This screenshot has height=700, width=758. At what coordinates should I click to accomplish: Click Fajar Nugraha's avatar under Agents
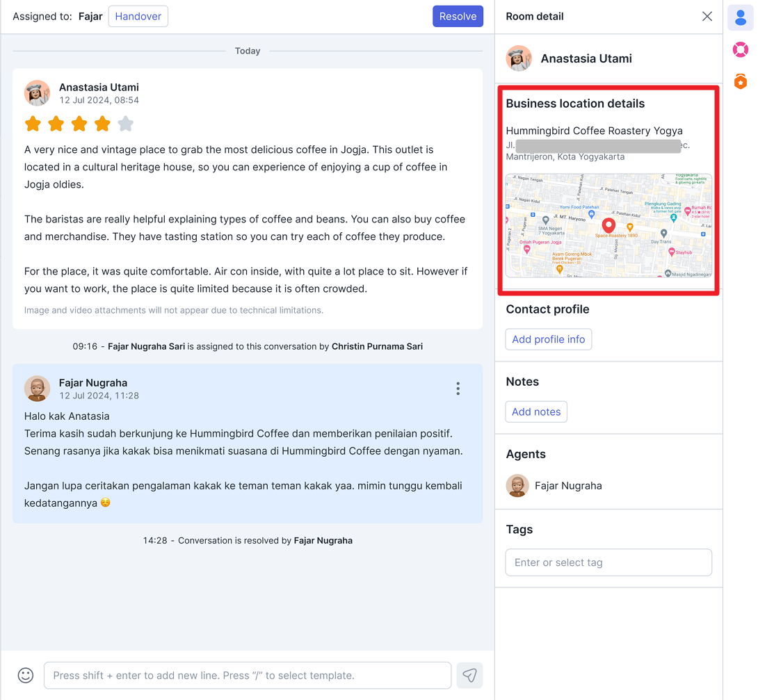[x=517, y=485]
